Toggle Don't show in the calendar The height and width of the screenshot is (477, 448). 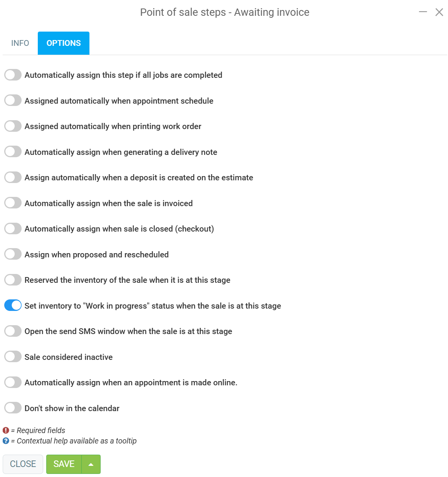(x=13, y=408)
